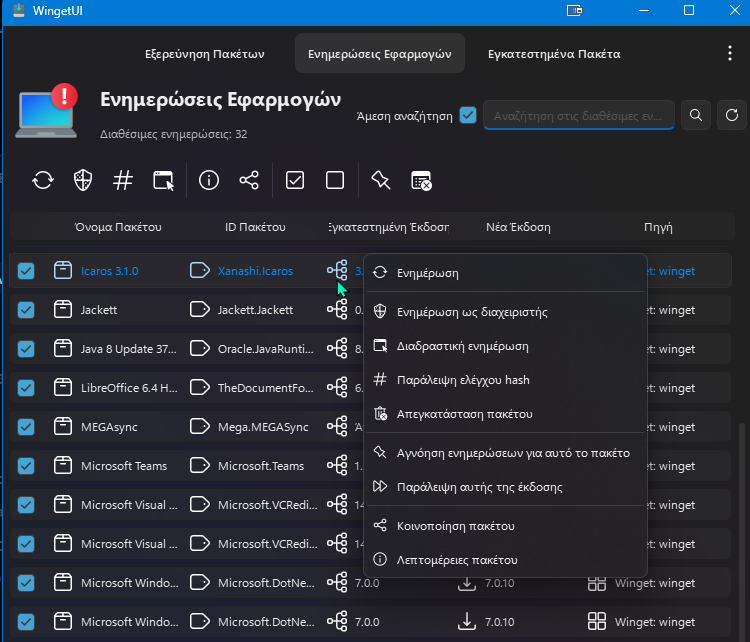
Task: Click the search available updates input field
Action: click(x=579, y=115)
